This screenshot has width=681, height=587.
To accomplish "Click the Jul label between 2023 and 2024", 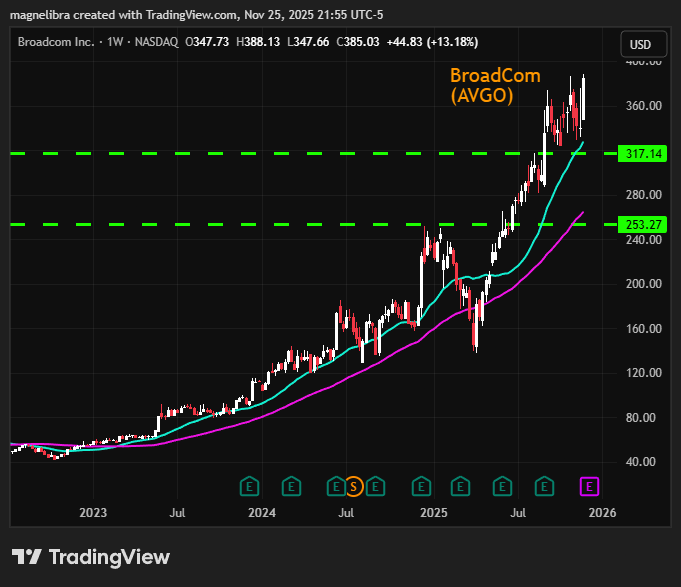I will 177,513.
